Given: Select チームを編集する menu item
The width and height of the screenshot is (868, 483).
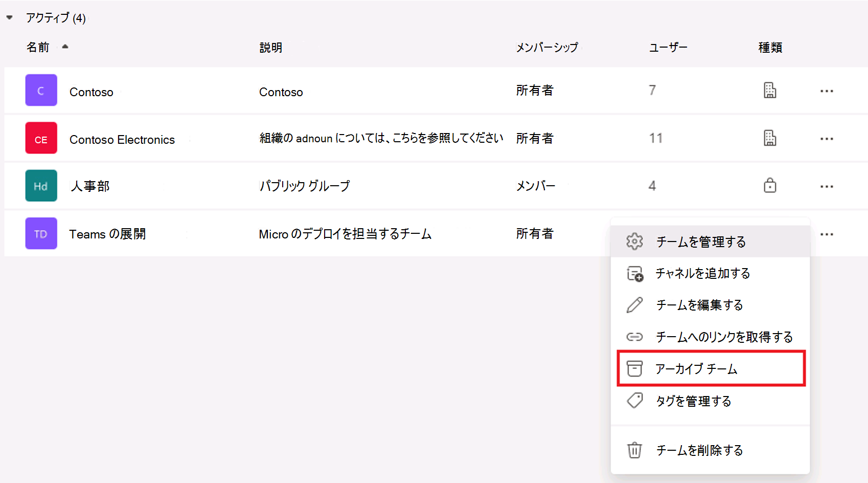Looking at the screenshot, I should (711, 305).
